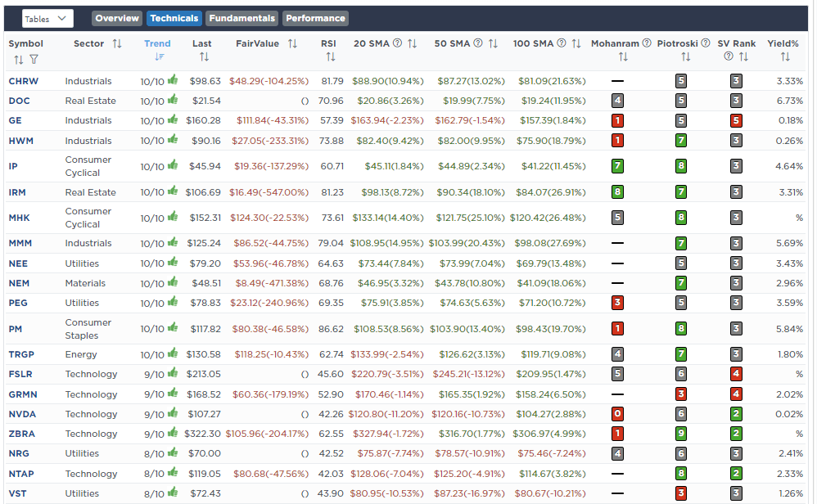Click IRM fair value $16.49(-547.00%)
This screenshot has height=504, width=817.
click(269, 192)
